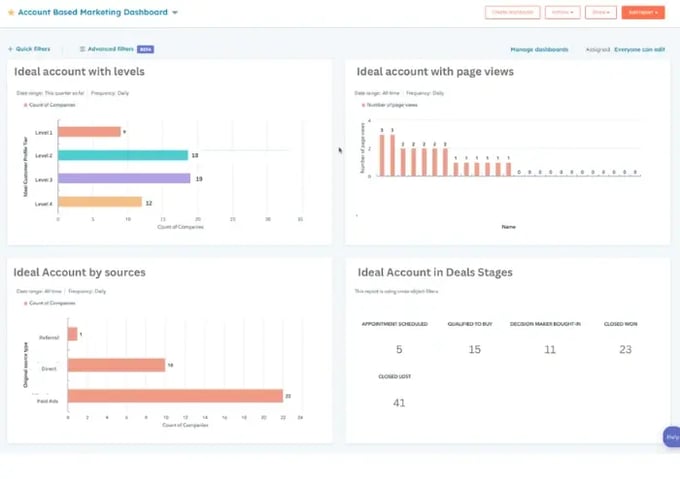This screenshot has width=680, height=479.
Task: Click the Closed Lost value 41
Action: tap(400, 402)
